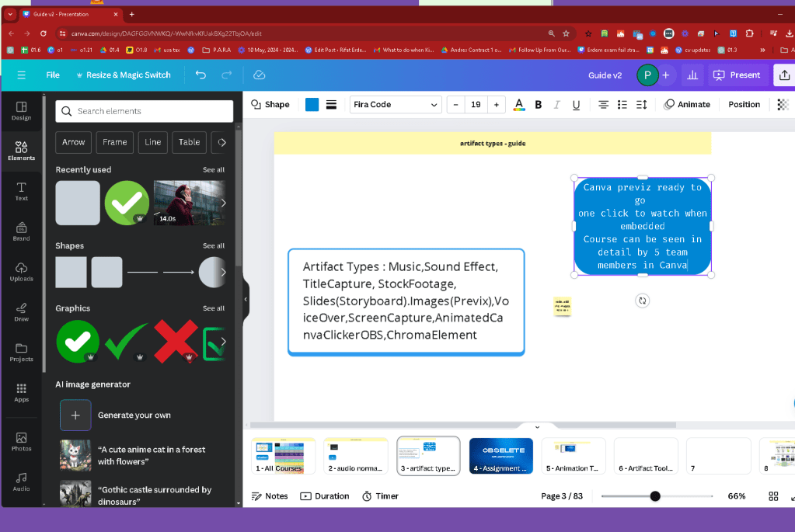Screen dimensions: 795x532
Task: Open the shape fill blue color swatch
Action: coord(312,104)
